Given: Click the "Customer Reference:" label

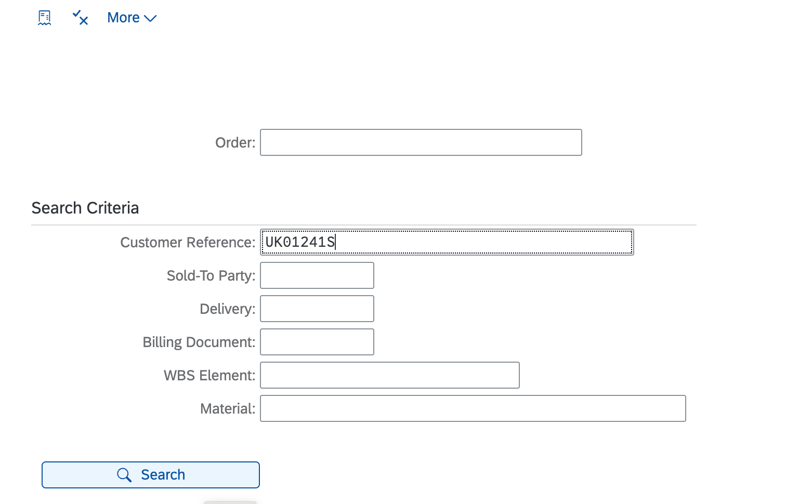Looking at the screenshot, I should pyautogui.click(x=188, y=243).
